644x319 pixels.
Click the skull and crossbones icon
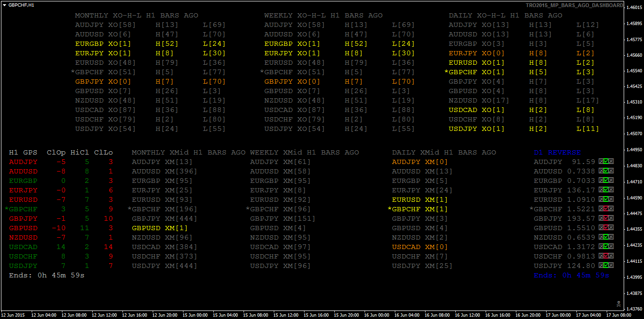click(x=618, y=303)
